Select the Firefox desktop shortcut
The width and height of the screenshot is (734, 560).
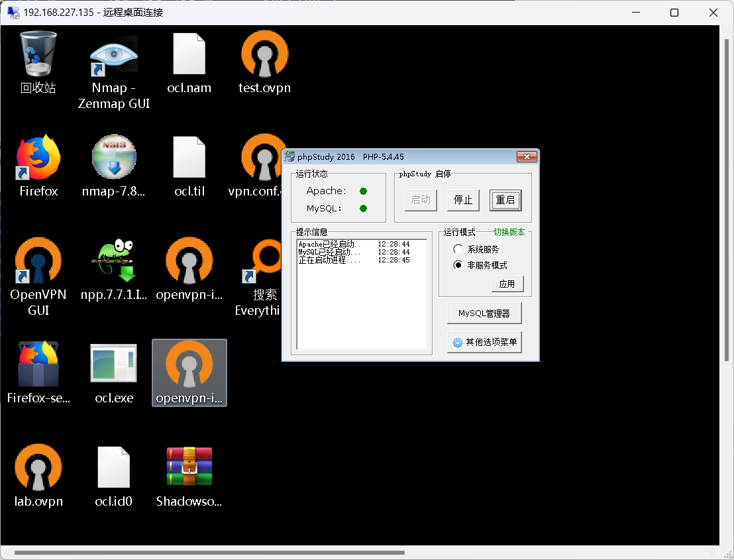[x=38, y=158]
